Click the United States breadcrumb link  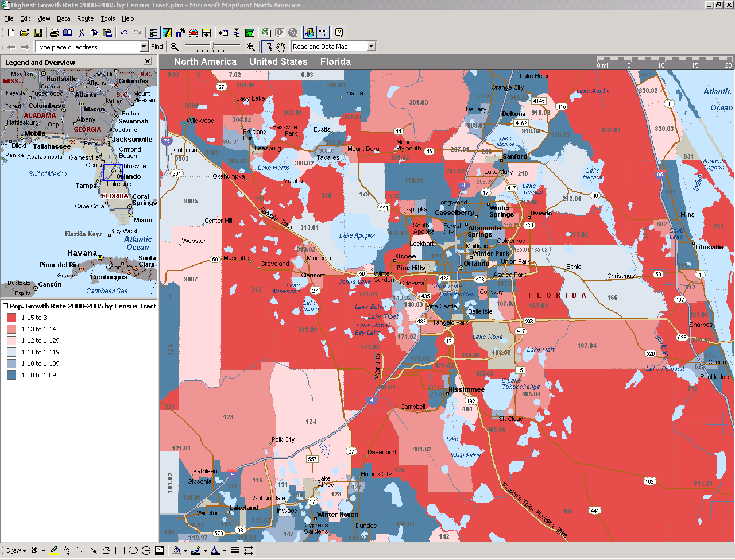pyautogui.click(x=278, y=61)
